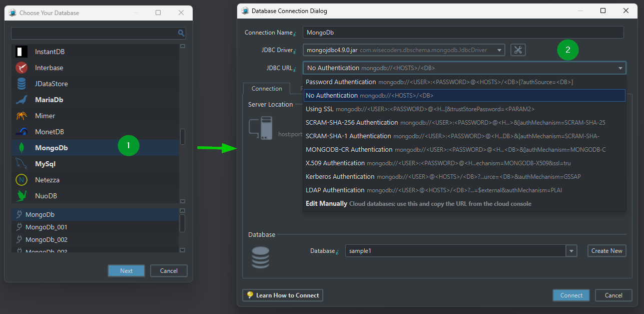Open driver settings with the wrench icon
Viewport: 644px width, 314px height.
pos(518,50)
